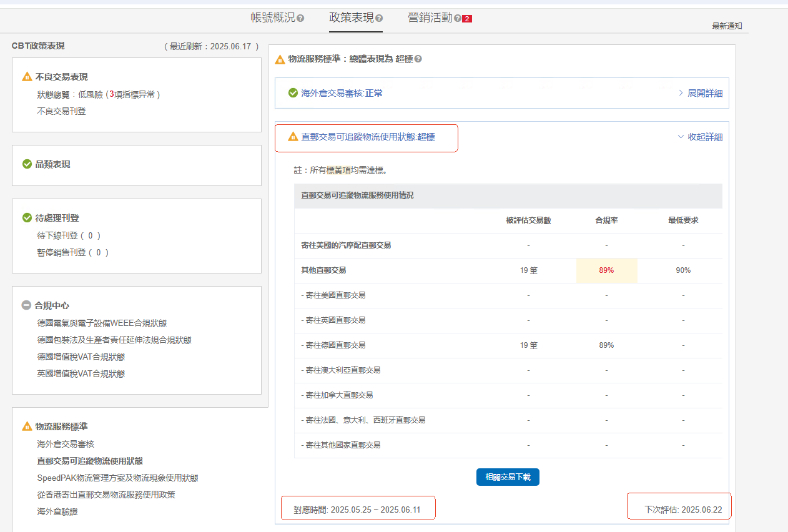The image size is (788, 532).
Task: Click the help icon beside 營銷活動
Action: point(458,19)
